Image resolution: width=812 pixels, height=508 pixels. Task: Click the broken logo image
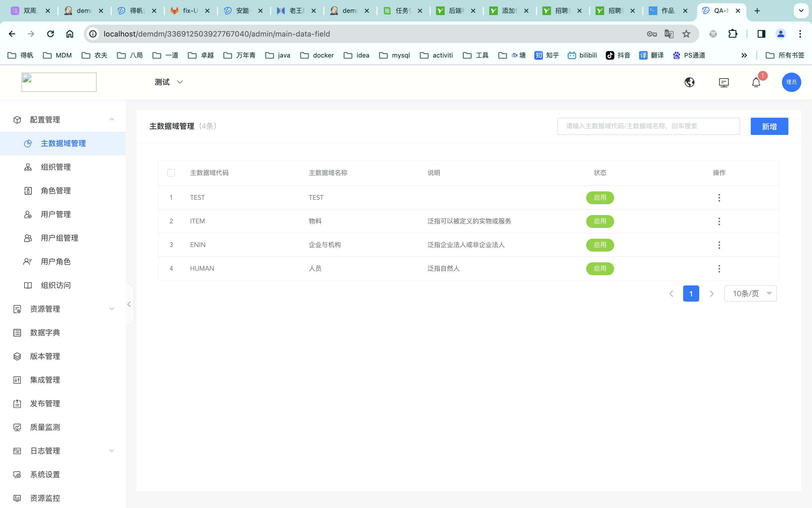click(59, 82)
